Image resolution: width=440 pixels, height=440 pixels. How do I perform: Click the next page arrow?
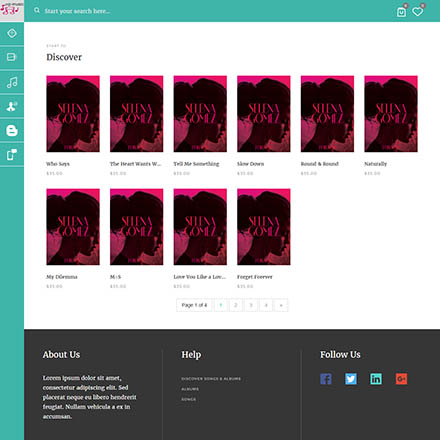pos(281,305)
